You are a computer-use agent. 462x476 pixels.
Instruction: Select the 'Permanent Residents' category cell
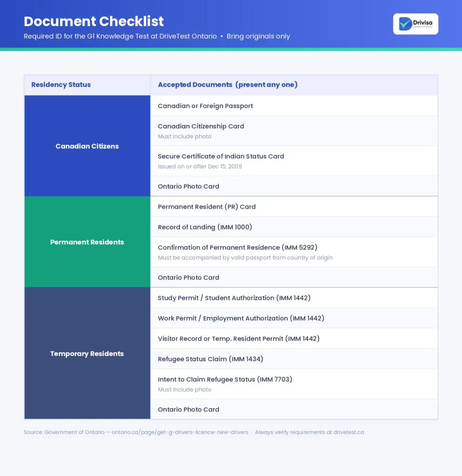(x=87, y=242)
